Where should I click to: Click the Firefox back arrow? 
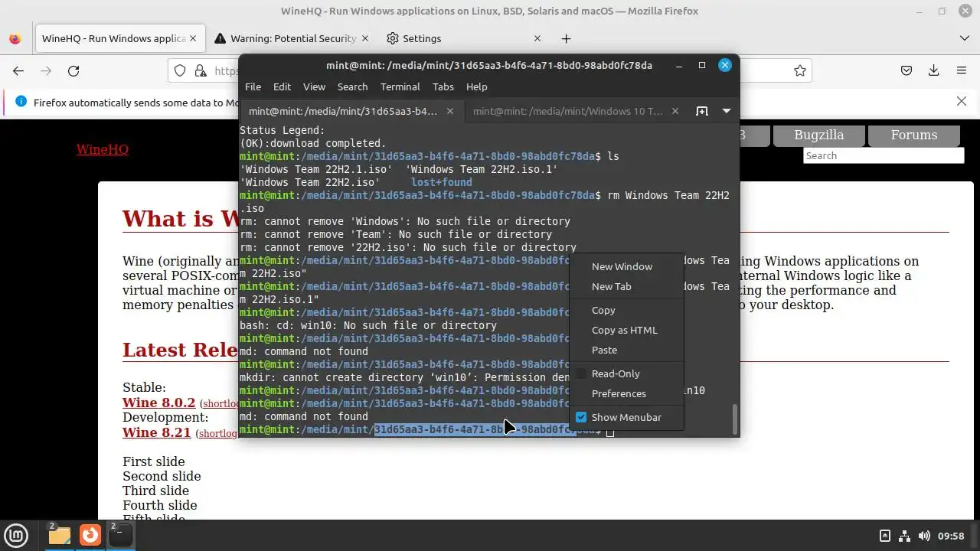click(18, 70)
